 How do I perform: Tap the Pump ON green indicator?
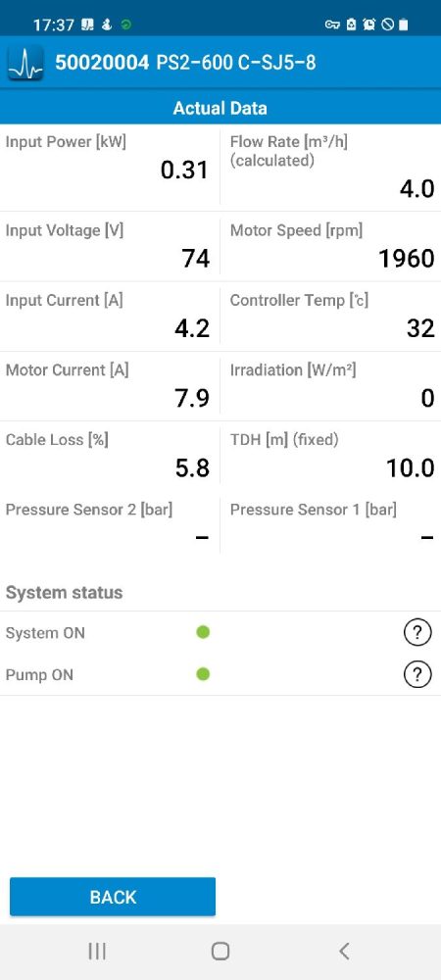203,674
